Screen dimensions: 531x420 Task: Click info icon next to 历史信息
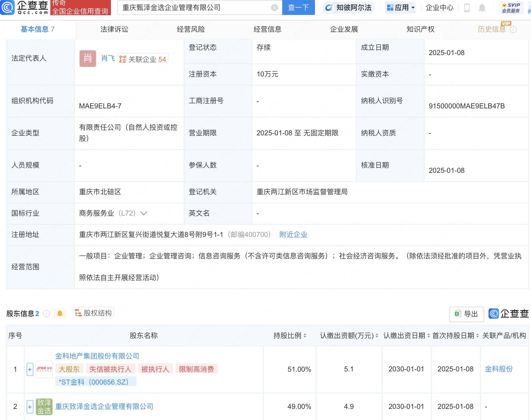coord(513,29)
